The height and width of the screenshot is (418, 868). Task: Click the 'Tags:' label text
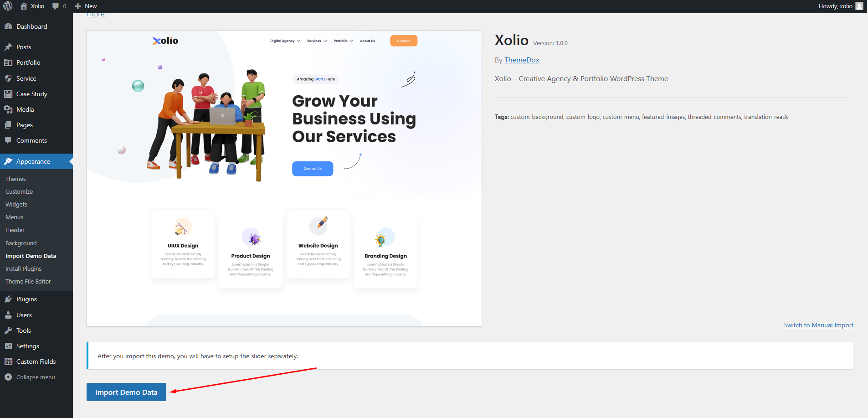(x=502, y=117)
